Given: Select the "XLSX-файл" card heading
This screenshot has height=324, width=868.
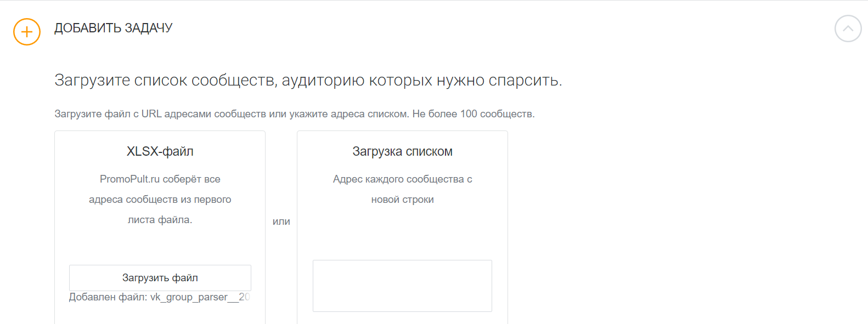Looking at the screenshot, I should coord(160,151).
